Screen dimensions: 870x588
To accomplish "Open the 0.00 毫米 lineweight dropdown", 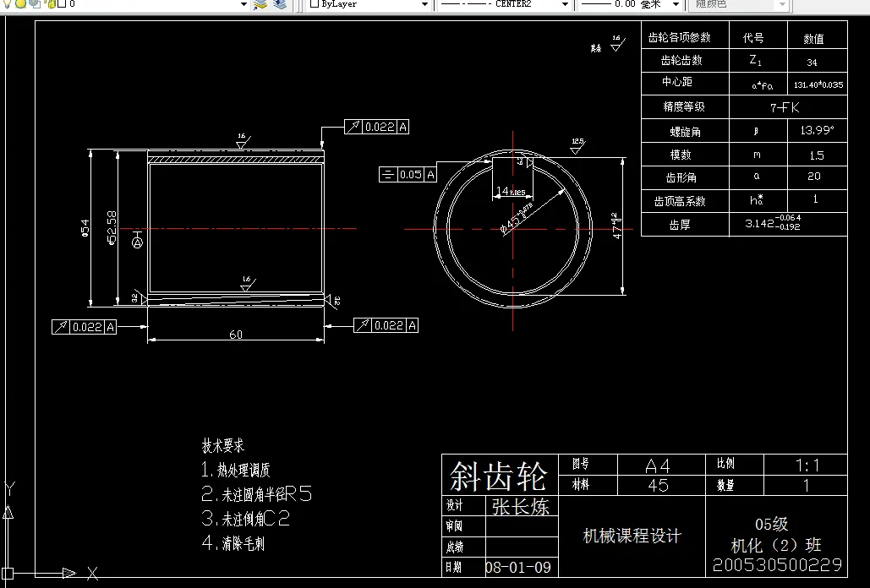I will (676, 4).
